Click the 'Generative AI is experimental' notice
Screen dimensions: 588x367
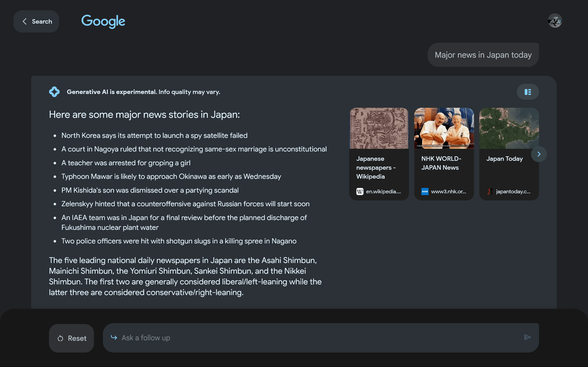tap(143, 92)
